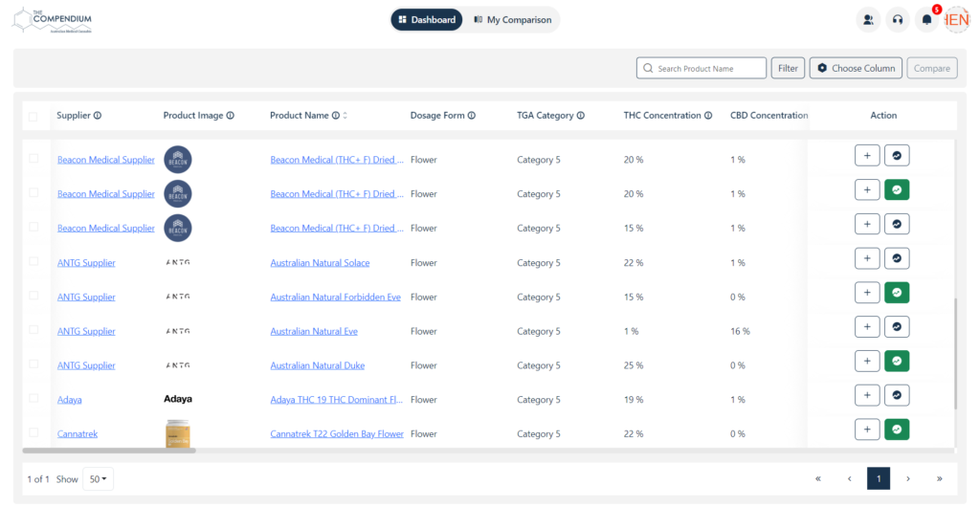Viewport: 980px width, 507px height.
Task: Click the disabled Compare button
Action: (x=932, y=68)
